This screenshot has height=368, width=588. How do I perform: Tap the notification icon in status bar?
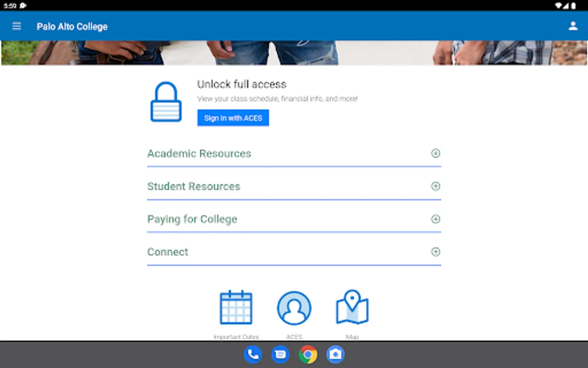(23, 5)
